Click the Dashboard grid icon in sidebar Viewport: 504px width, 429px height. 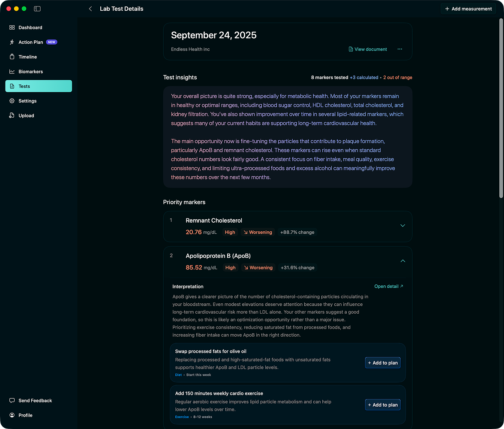coord(12,27)
